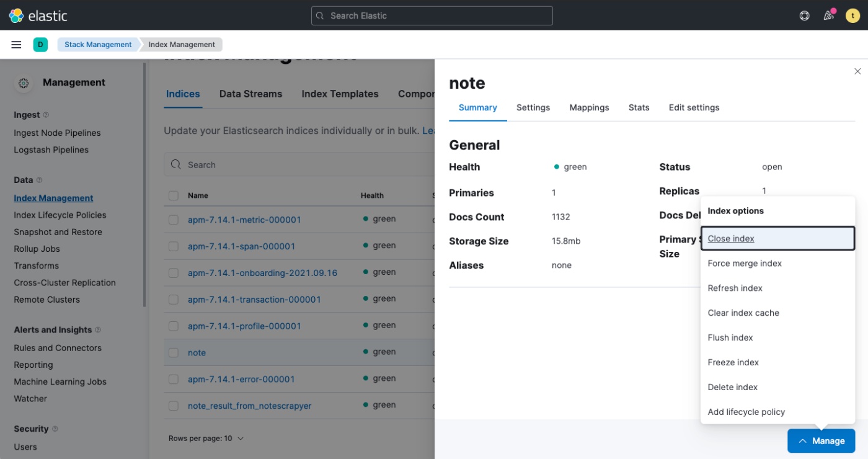Click the Management gear icon
The image size is (868, 459).
[24, 83]
